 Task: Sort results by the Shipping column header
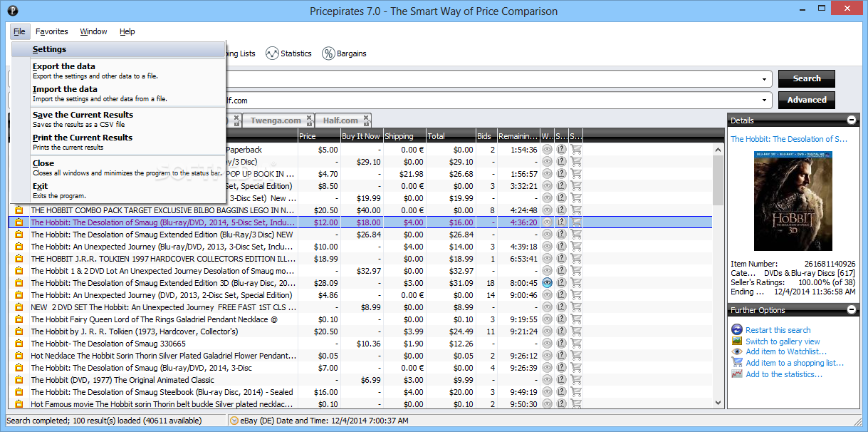point(404,136)
